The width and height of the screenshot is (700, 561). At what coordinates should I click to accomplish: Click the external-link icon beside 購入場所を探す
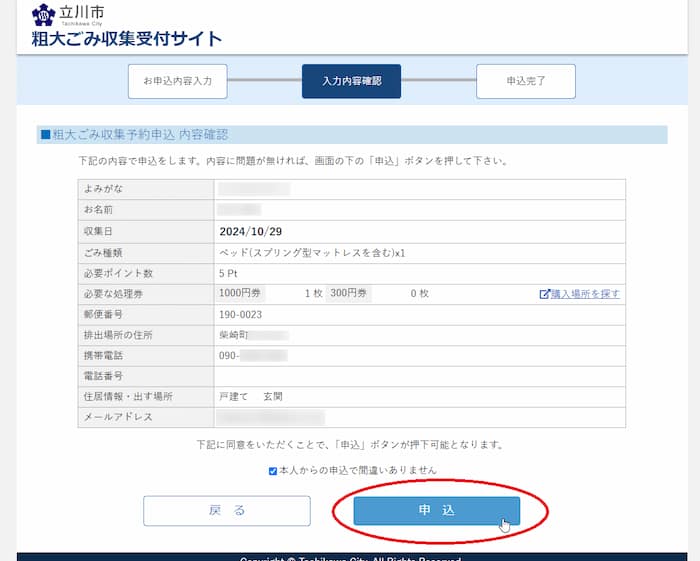click(544, 294)
